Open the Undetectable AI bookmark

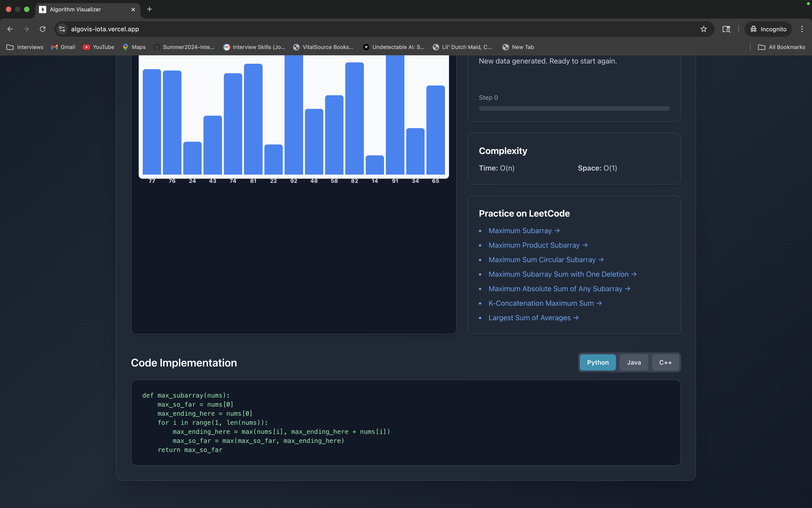pyautogui.click(x=394, y=47)
